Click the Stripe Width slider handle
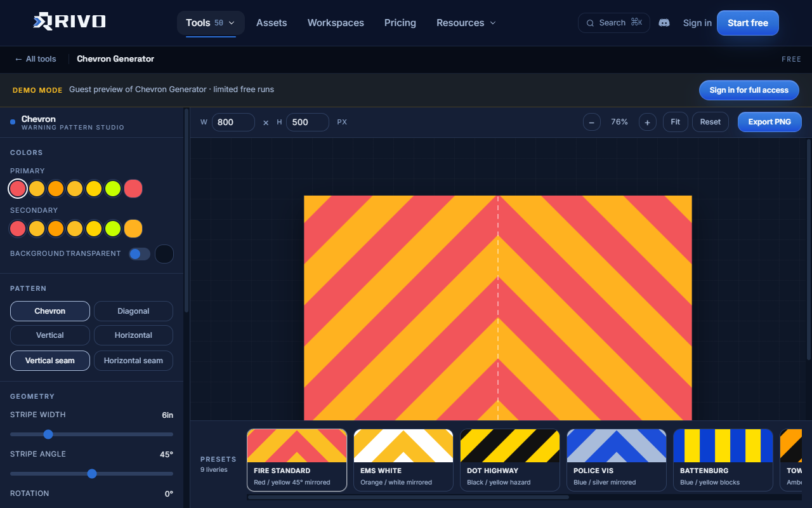812x508 pixels. [x=48, y=434]
